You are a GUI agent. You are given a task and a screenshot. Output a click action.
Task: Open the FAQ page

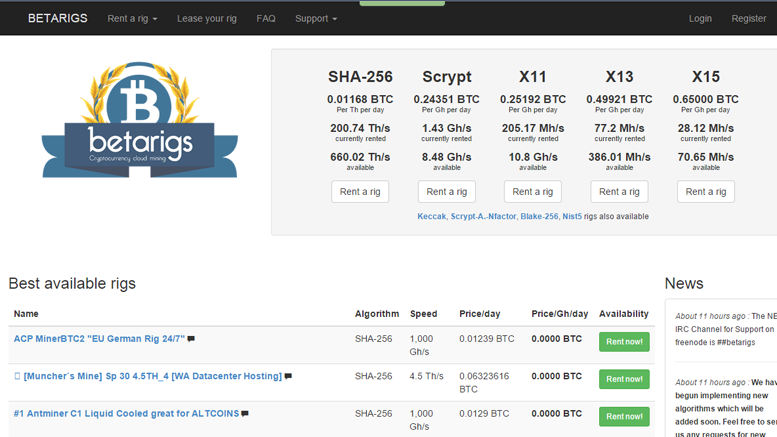coord(266,18)
